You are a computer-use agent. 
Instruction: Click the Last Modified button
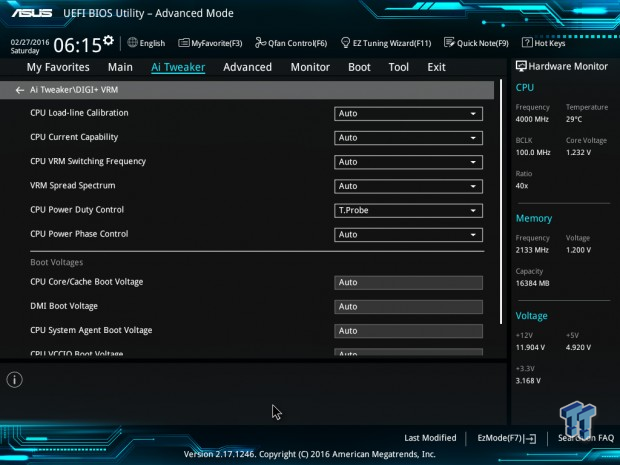tap(430, 438)
